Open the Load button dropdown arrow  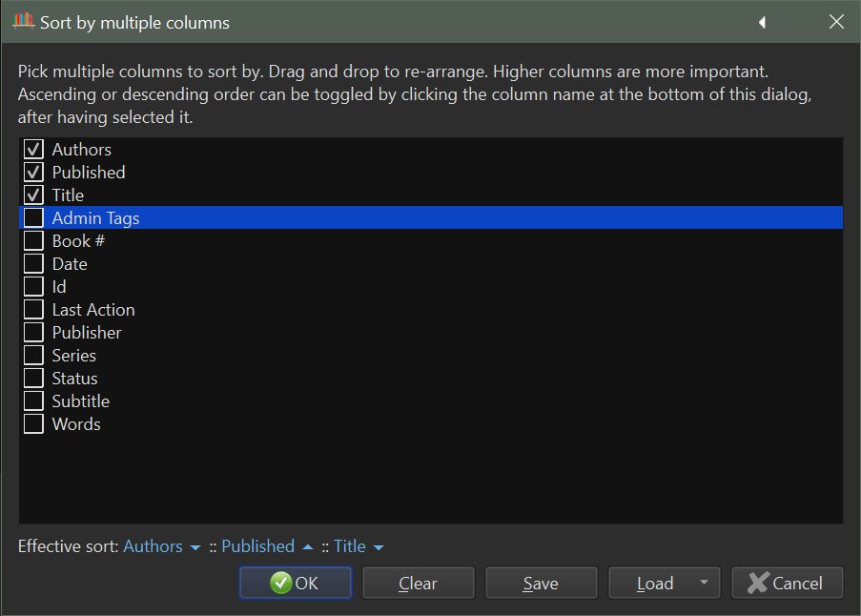coord(703,583)
